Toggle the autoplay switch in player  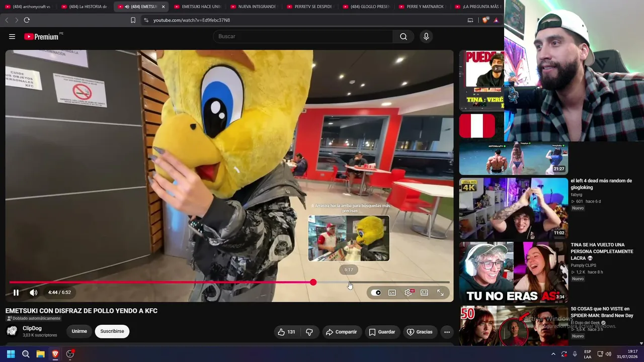tap(376, 293)
